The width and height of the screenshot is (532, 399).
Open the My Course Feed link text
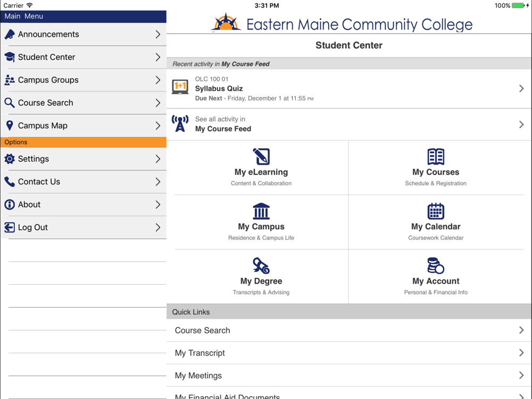pos(223,129)
